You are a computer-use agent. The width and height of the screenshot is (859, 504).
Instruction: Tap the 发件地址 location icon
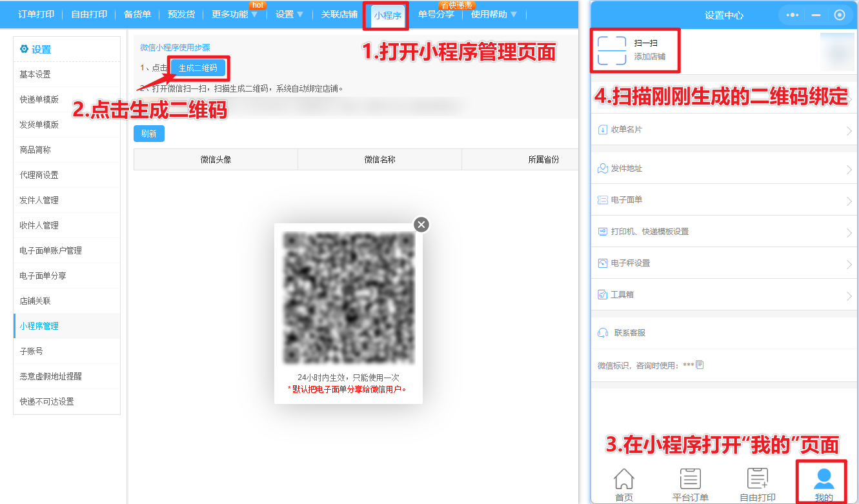pyautogui.click(x=603, y=168)
